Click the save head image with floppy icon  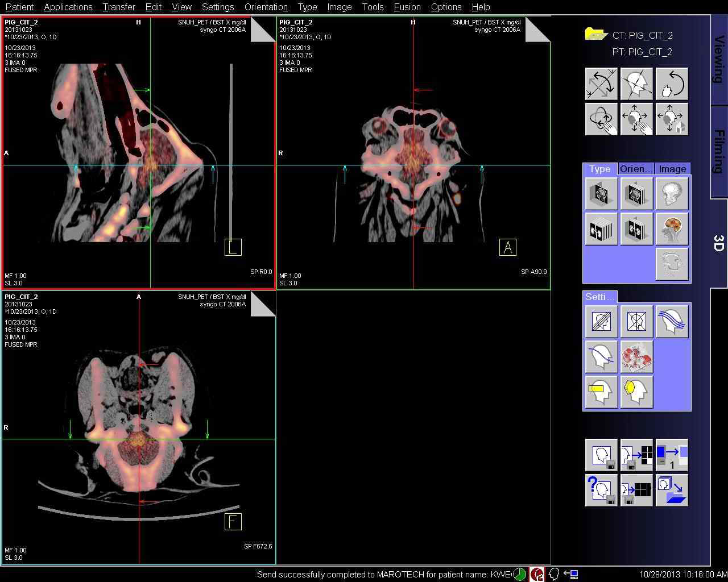click(x=601, y=455)
